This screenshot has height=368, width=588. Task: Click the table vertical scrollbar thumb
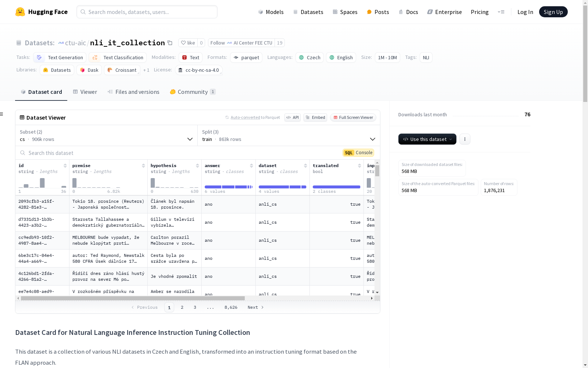[x=377, y=170]
